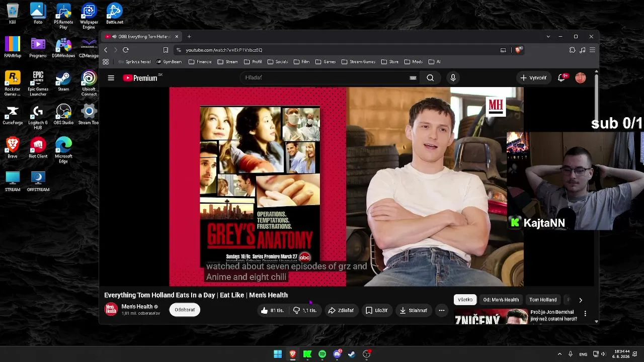Open the Mods bookmark folder
The image size is (644, 362).
pyautogui.click(x=414, y=62)
